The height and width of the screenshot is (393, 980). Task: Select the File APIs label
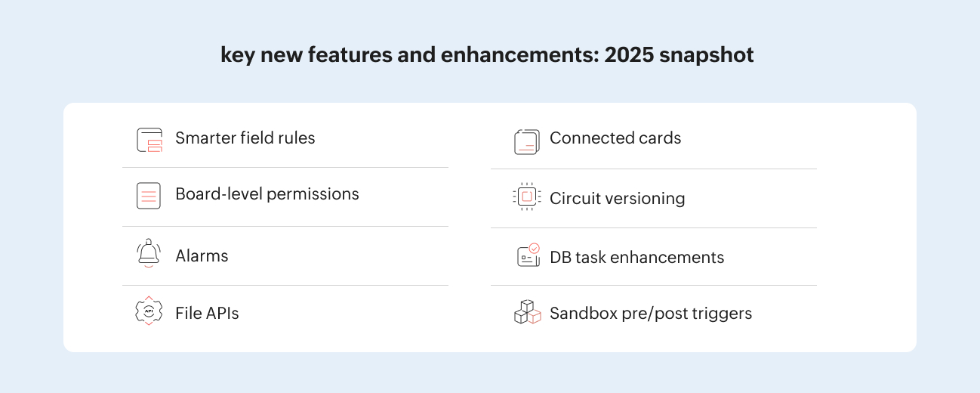pyautogui.click(x=207, y=314)
